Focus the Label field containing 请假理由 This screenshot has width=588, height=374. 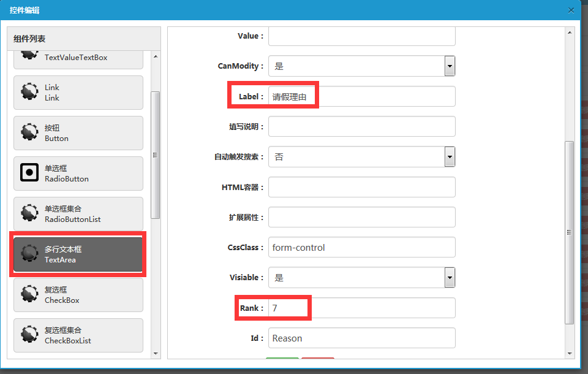[x=362, y=96]
